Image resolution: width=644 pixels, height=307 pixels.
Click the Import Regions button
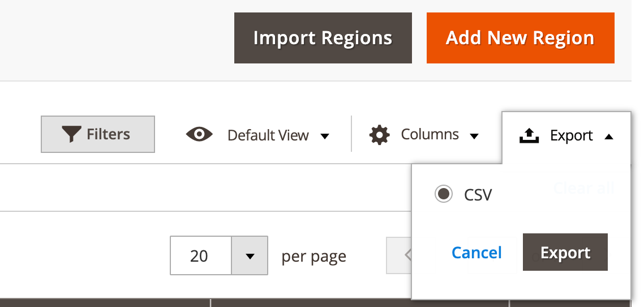point(323,38)
